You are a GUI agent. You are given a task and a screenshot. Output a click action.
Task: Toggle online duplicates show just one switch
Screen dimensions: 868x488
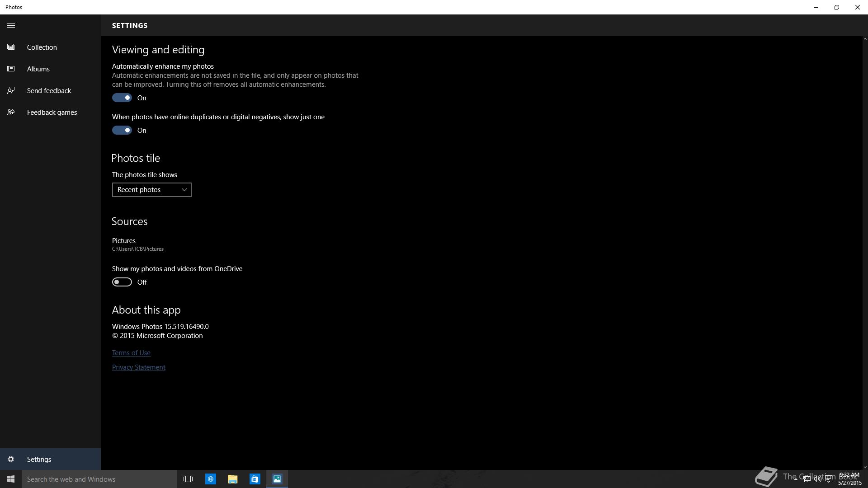click(122, 130)
